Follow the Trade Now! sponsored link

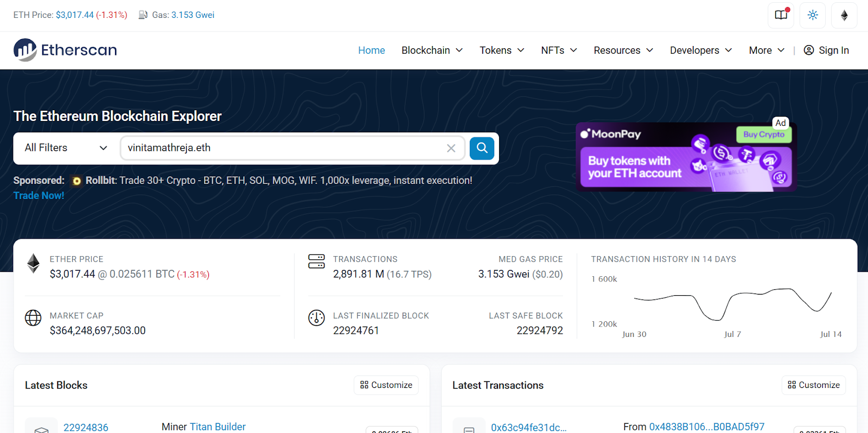39,195
